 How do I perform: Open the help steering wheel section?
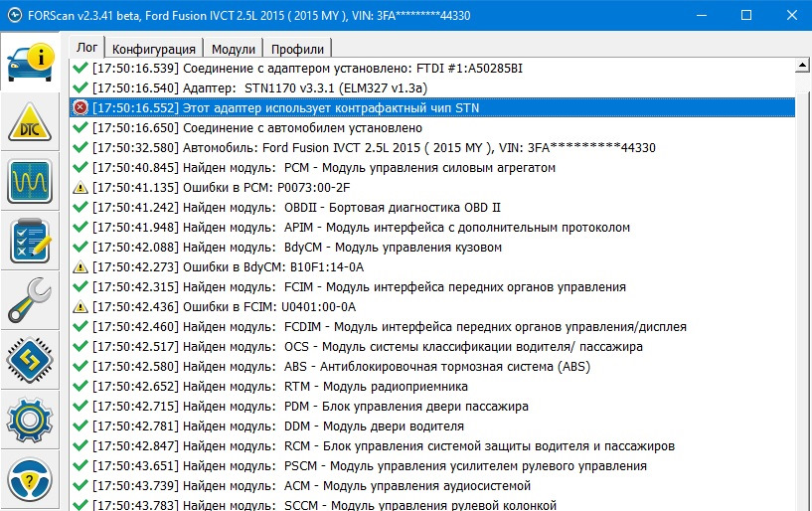pos(30,479)
